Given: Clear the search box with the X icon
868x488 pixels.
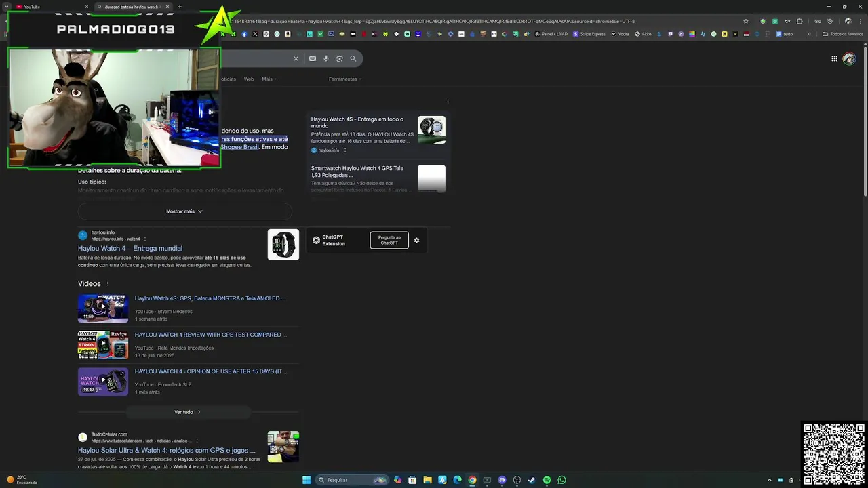Looking at the screenshot, I should pos(296,59).
